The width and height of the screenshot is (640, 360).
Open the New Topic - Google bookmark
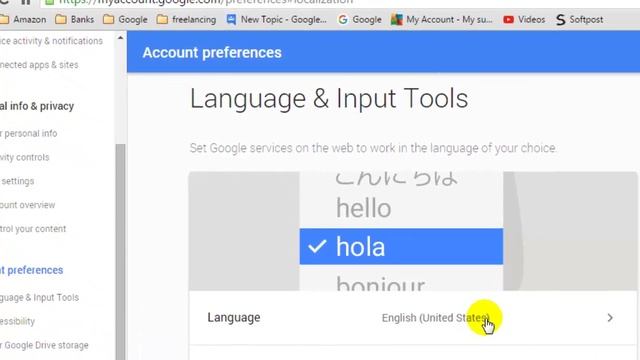click(277, 20)
